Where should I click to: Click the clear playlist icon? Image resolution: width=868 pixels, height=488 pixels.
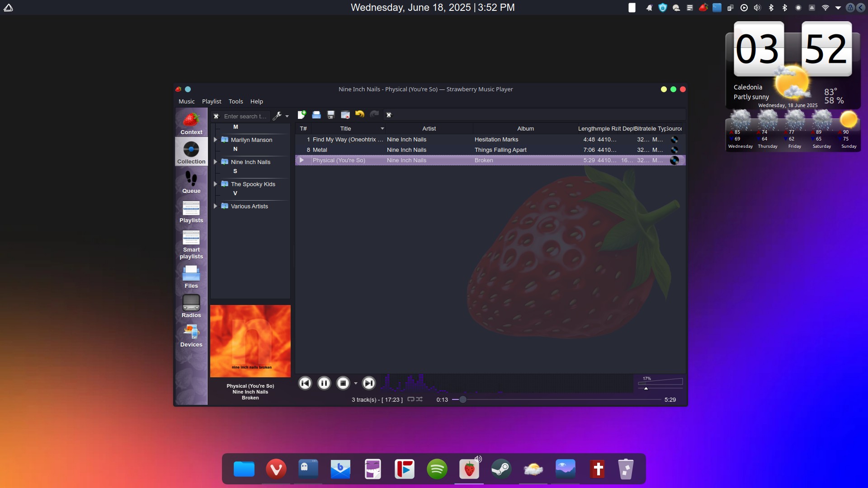pos(345,115)
